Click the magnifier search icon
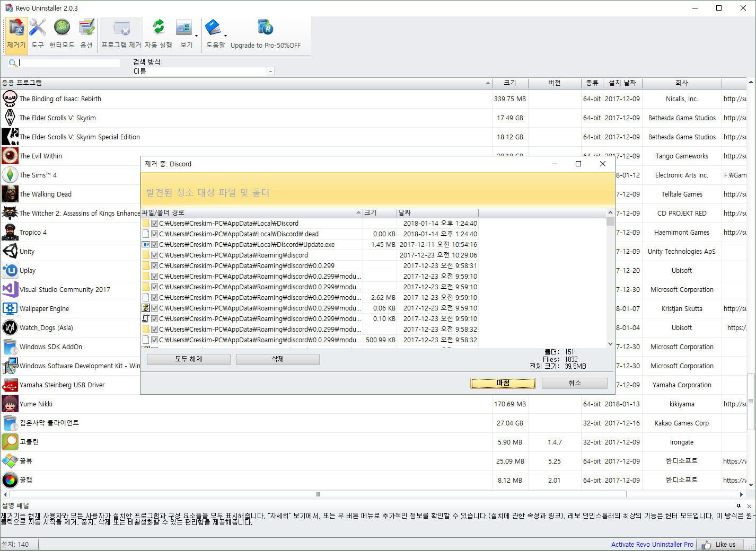This screenshot has width=756, height=551. click(x=13, y=63)
